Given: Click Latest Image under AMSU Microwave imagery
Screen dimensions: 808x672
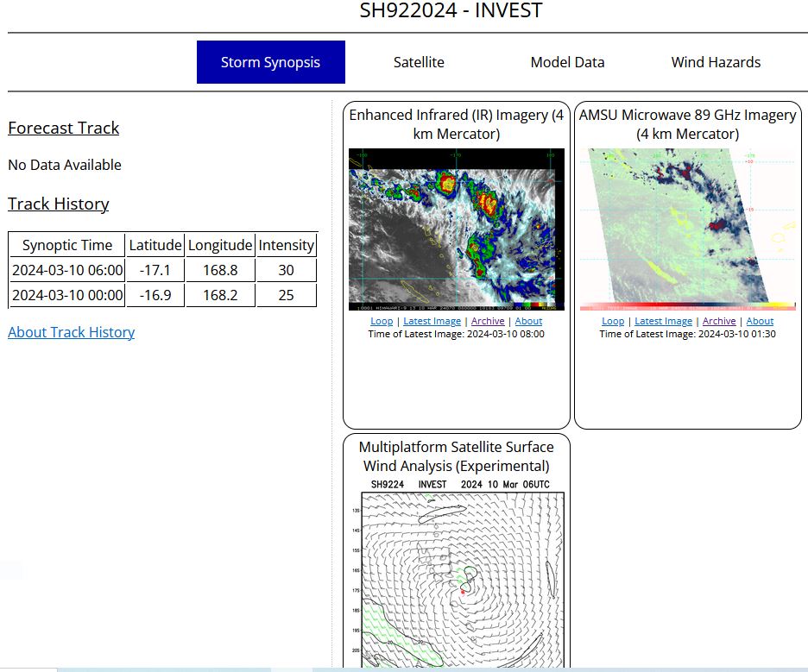Looking at the screenshot, I should click(664, 321).
